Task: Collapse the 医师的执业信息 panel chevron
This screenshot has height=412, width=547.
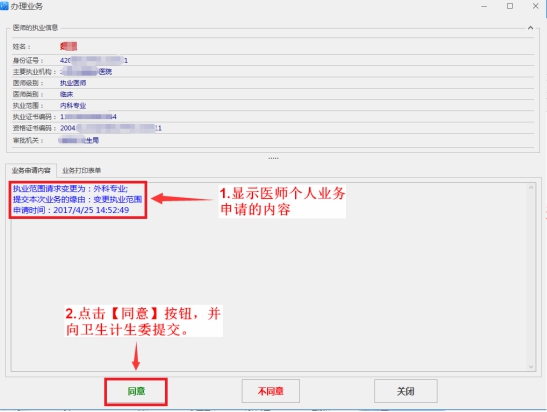Action: (x=530, y=28)
